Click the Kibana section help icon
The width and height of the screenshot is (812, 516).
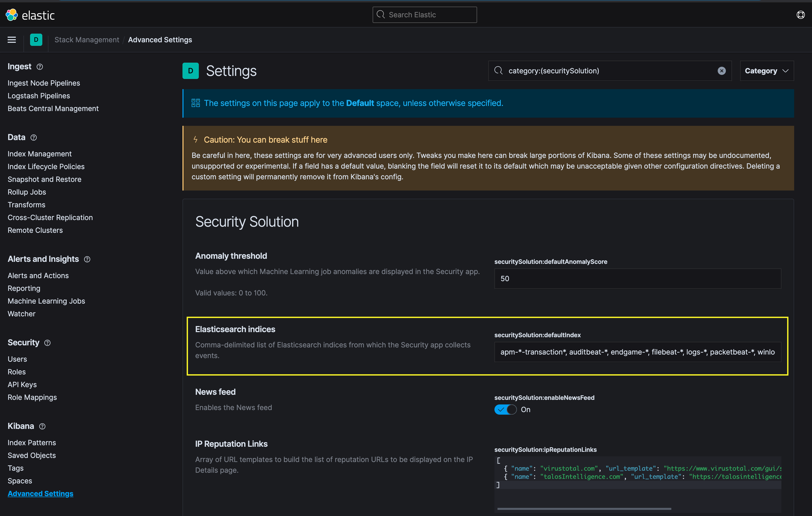point(42,426)
